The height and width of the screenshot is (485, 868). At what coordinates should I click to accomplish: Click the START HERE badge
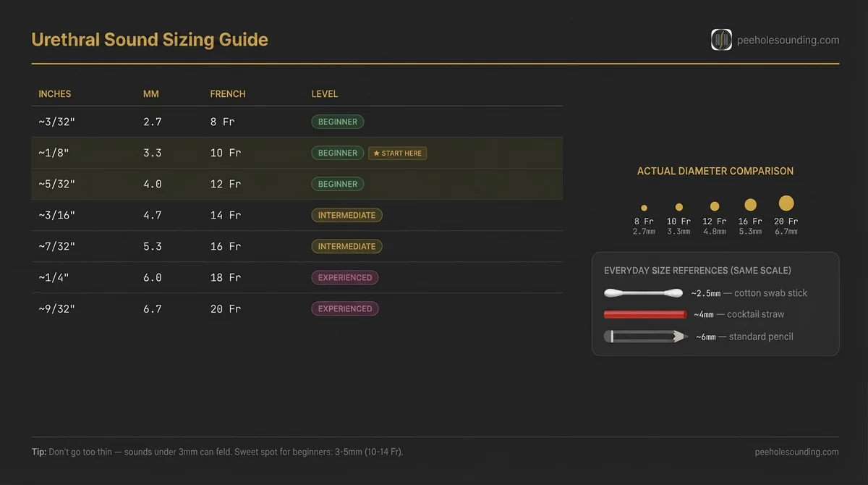(397, 153)
